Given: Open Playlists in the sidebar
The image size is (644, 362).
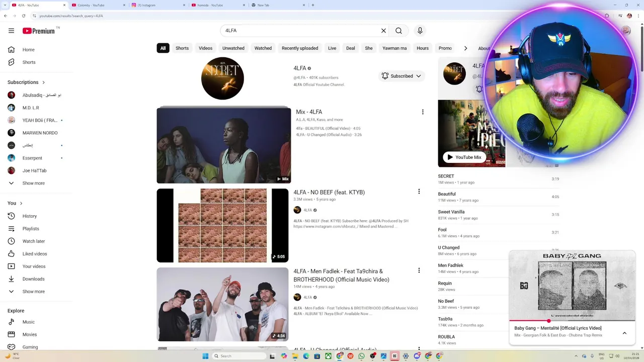Looking at the screenshot, I should point(30,229).
